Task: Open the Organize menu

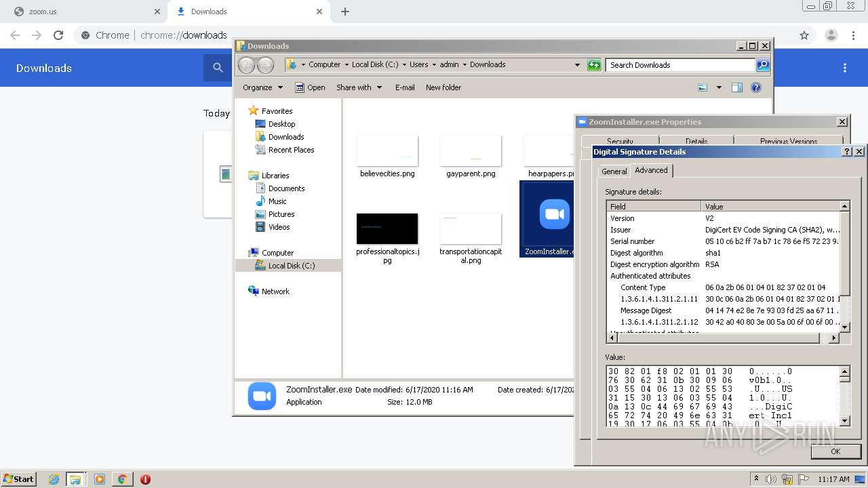Action: point(262,87)
